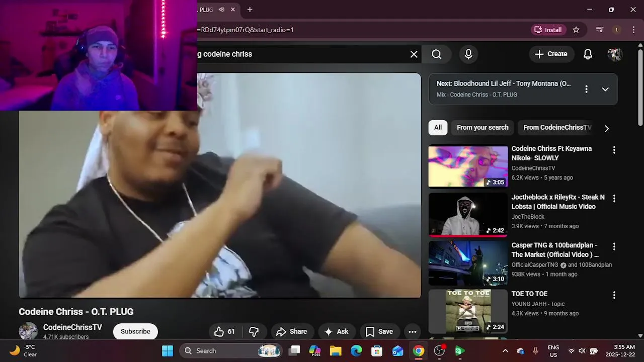
Task: Open Casper TNG & 100bandplan video title
Action: (x=555, y=250)
